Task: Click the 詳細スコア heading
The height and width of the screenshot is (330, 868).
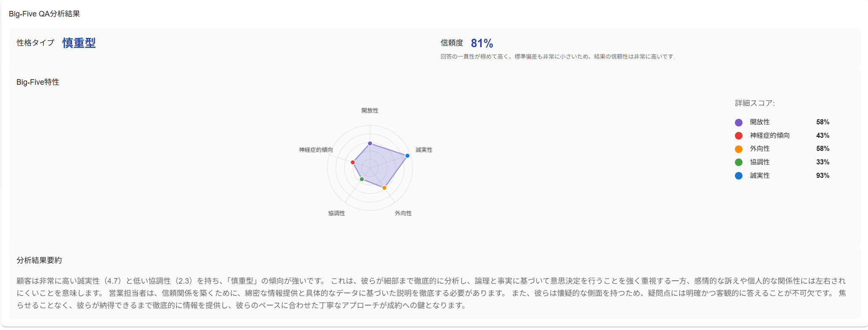Action: point(755,103)
